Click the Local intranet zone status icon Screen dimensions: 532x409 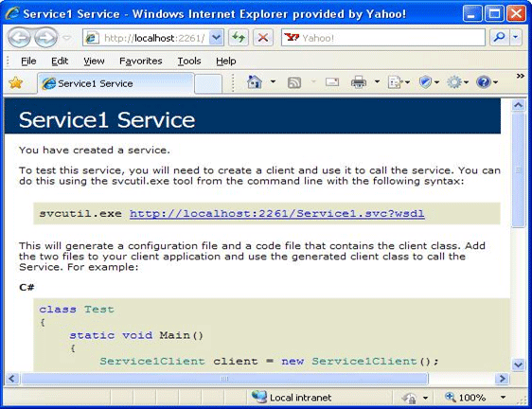(258, 397)
